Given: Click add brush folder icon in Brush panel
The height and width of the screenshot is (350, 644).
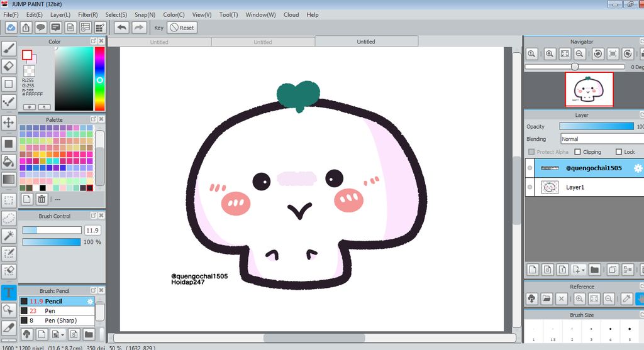Looking at the screenshot, I should 88,334.
